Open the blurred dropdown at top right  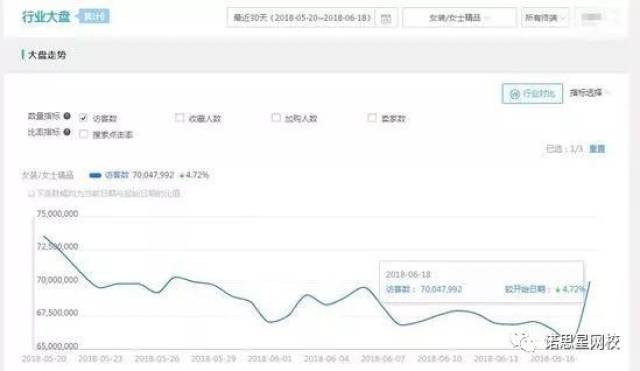tap(597, 18)
